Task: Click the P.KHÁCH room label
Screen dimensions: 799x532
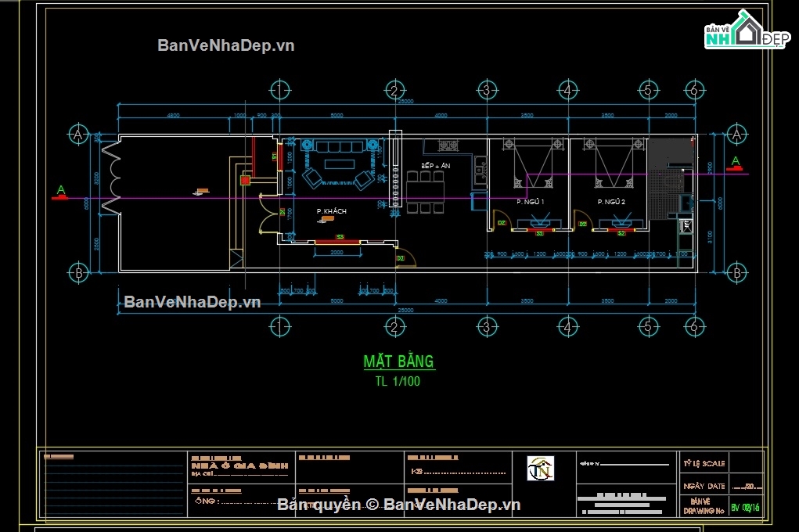Action: pos(331,211)
